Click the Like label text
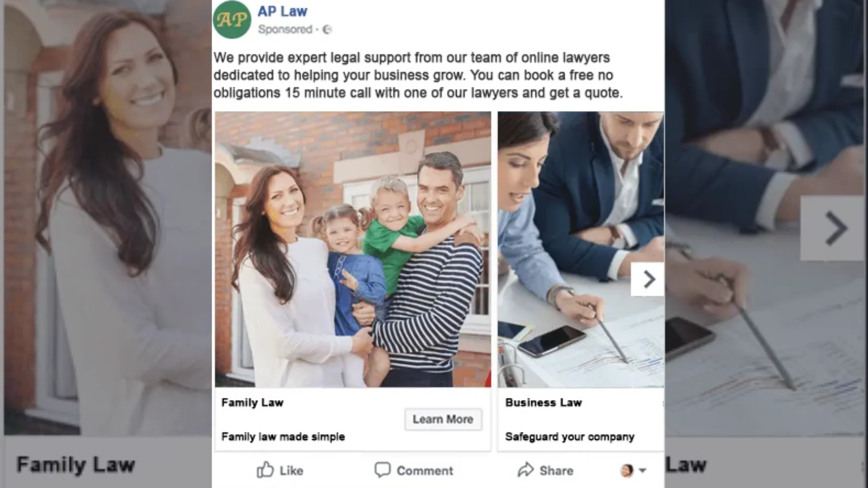 (x=291, y=471)
